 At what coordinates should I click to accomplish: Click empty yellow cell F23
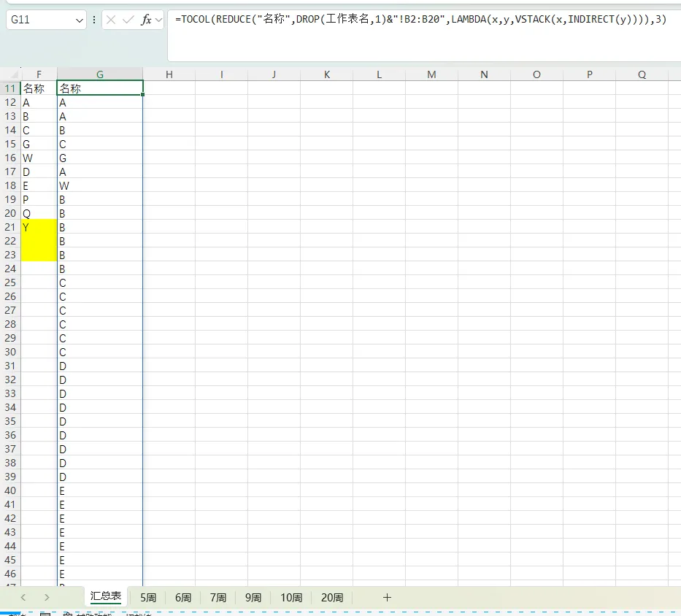(39, 255)
